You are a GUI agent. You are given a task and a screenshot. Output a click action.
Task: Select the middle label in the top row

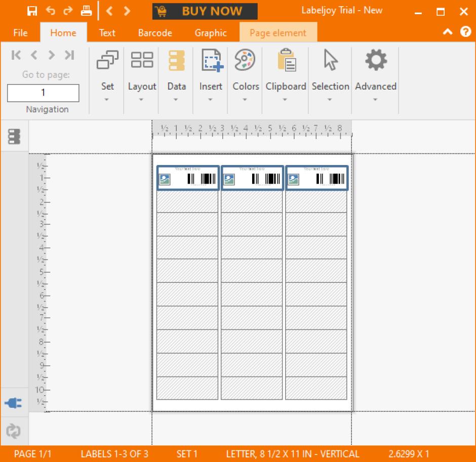252,178
